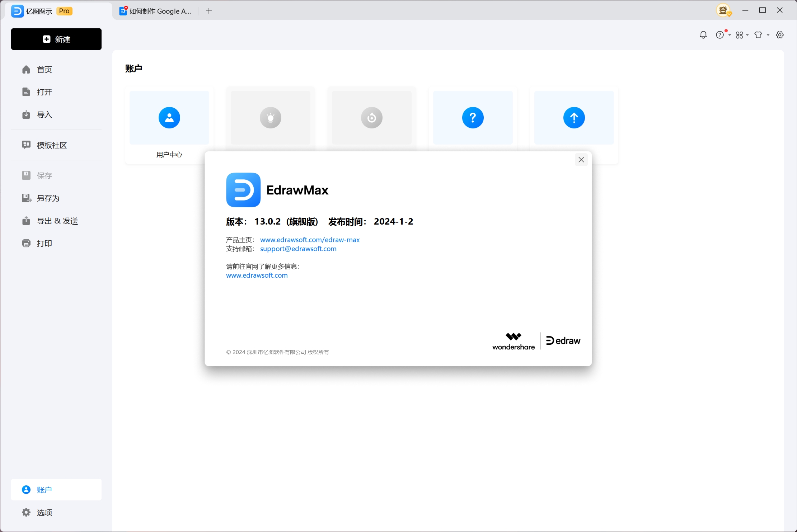
Task: Click the version text 13.0.2
Action: pyautogui.click(x=268, y=221)
